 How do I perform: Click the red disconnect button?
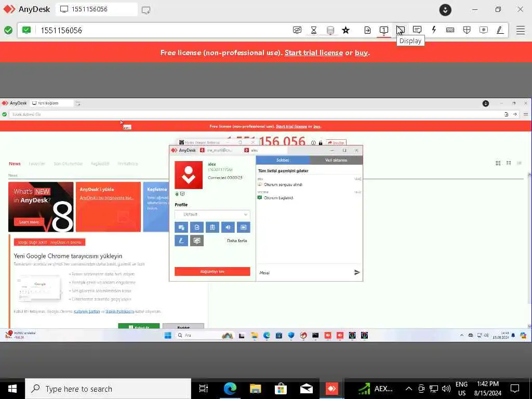pyautogui.click(x=212, y=271)
